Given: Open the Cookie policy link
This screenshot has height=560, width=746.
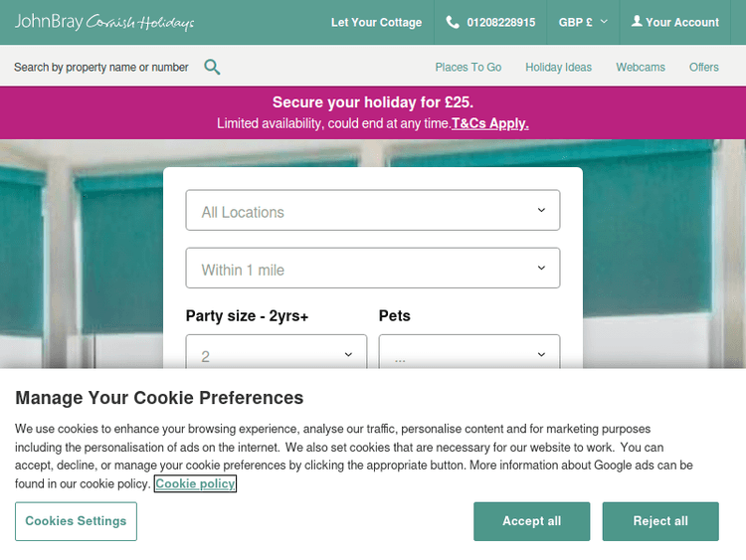Looking at the screenshot, I should (195, 484).
